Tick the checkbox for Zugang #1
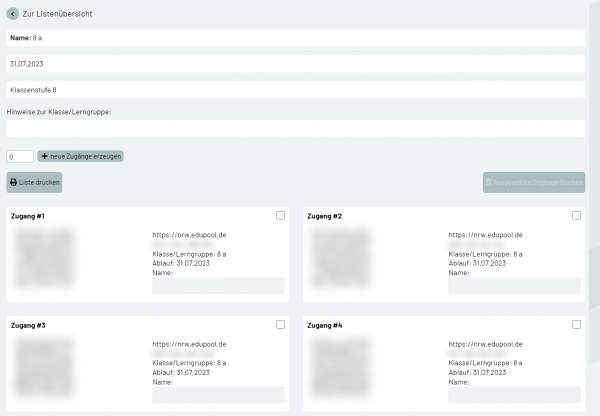The width and height of the screenshot is (600, 416). coord(280,216)
